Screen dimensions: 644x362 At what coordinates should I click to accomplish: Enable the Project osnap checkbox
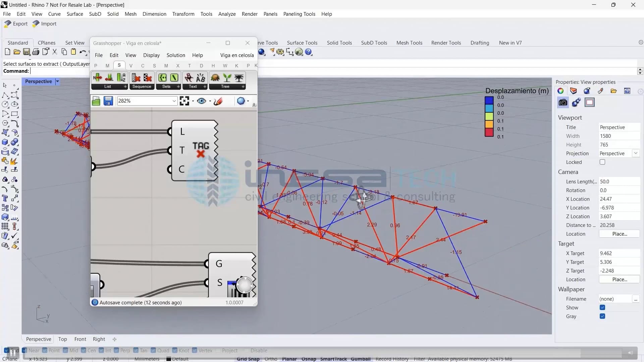click(219, 350)
